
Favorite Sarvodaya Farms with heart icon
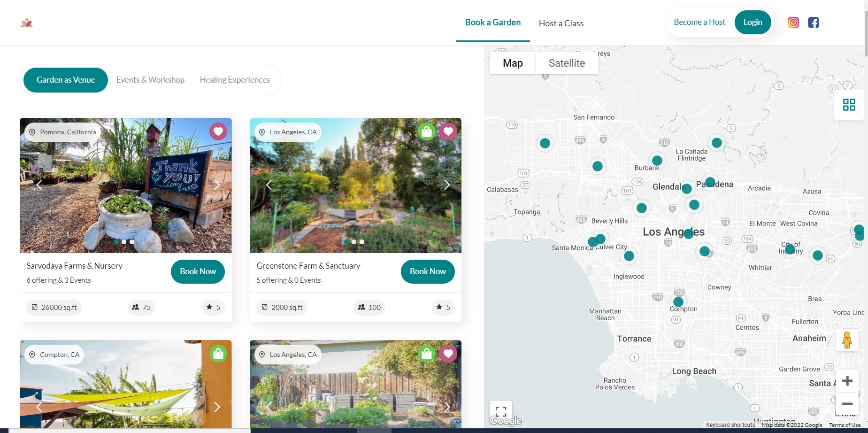218,131
